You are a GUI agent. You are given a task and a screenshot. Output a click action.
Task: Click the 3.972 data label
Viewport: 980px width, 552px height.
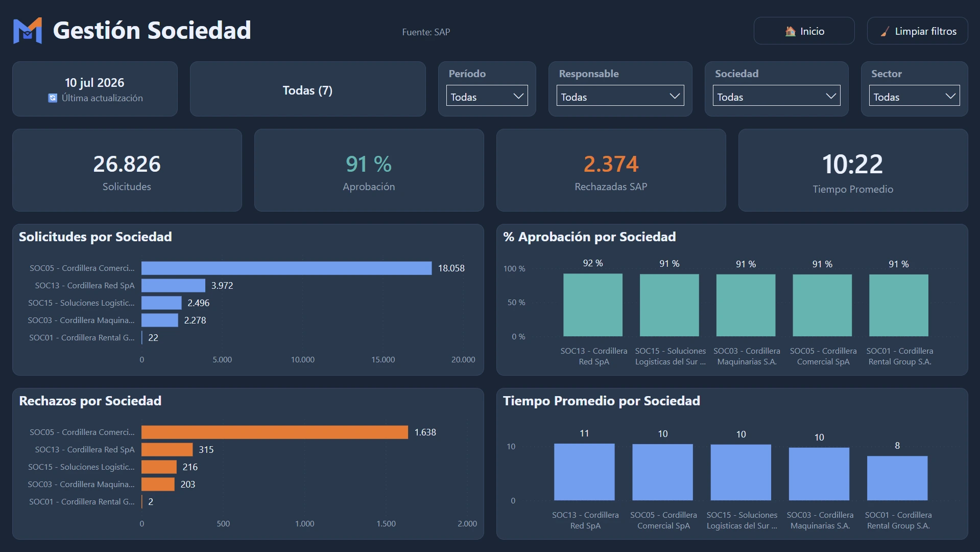click(222, 286)
